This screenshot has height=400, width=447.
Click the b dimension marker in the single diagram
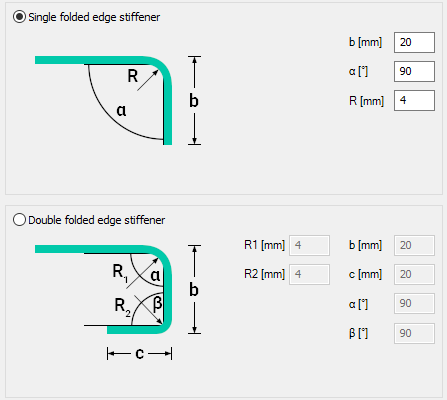tap(194, 100)
